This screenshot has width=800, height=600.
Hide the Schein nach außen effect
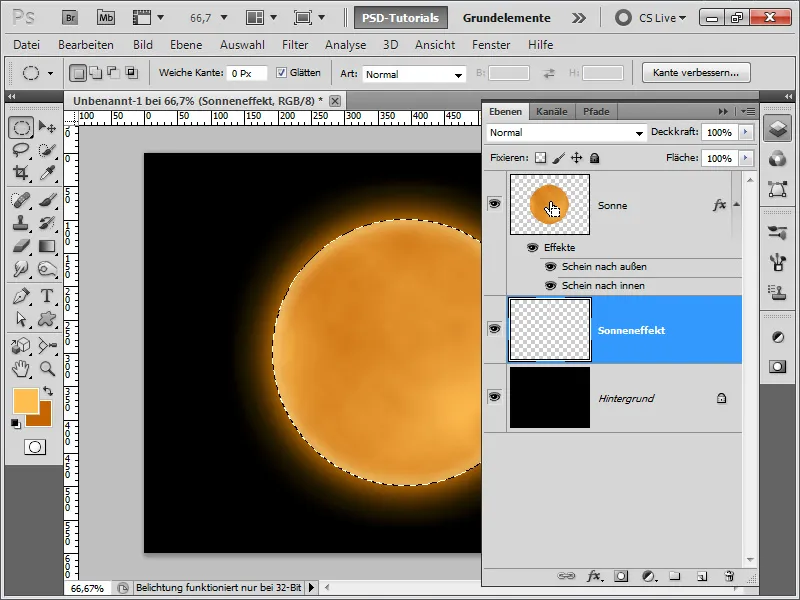(x=550, y=266)
